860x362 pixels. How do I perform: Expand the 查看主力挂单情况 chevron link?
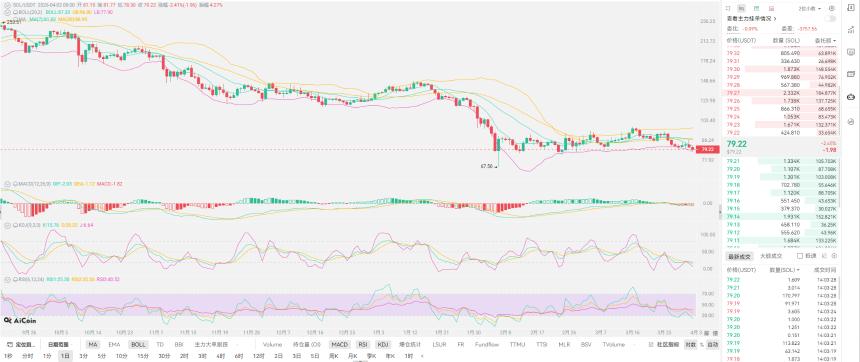tap(775, 19)
